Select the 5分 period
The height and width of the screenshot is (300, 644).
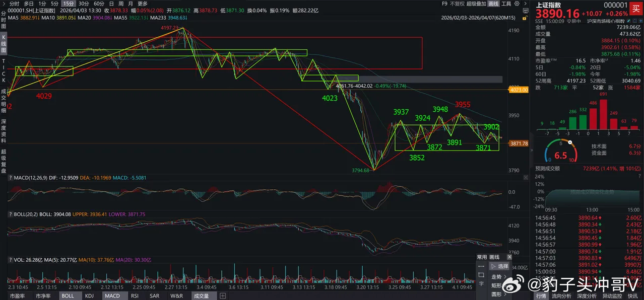tap(54, 4)
